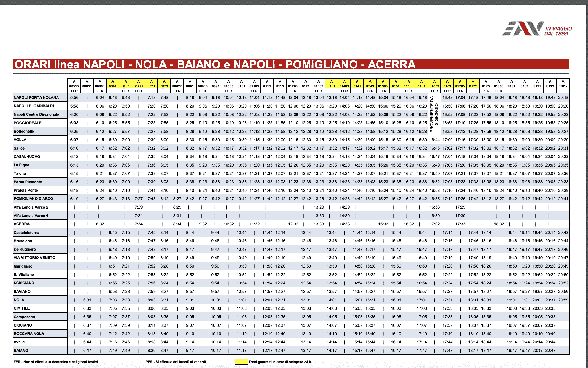Click the PROVENIENTE DA S.GIORGIO vertical note

[434, 114]
